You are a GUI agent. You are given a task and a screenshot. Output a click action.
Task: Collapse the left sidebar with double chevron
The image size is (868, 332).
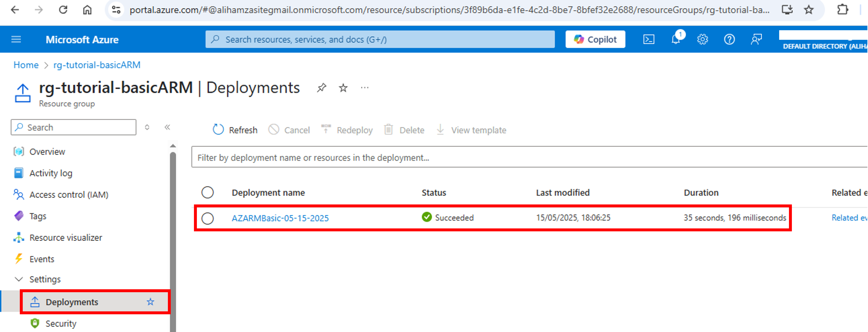(x=167, y=127)
